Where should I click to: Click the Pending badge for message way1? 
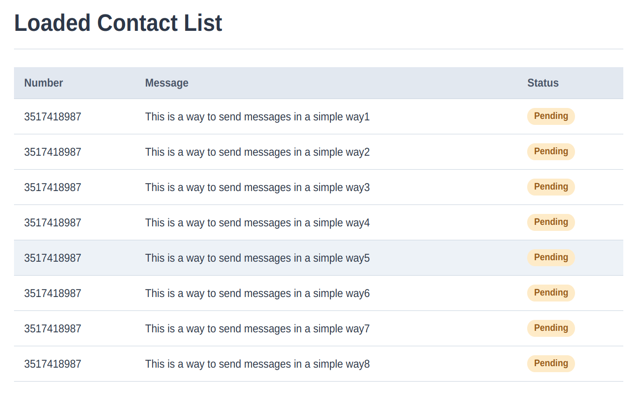pos(551,116)
